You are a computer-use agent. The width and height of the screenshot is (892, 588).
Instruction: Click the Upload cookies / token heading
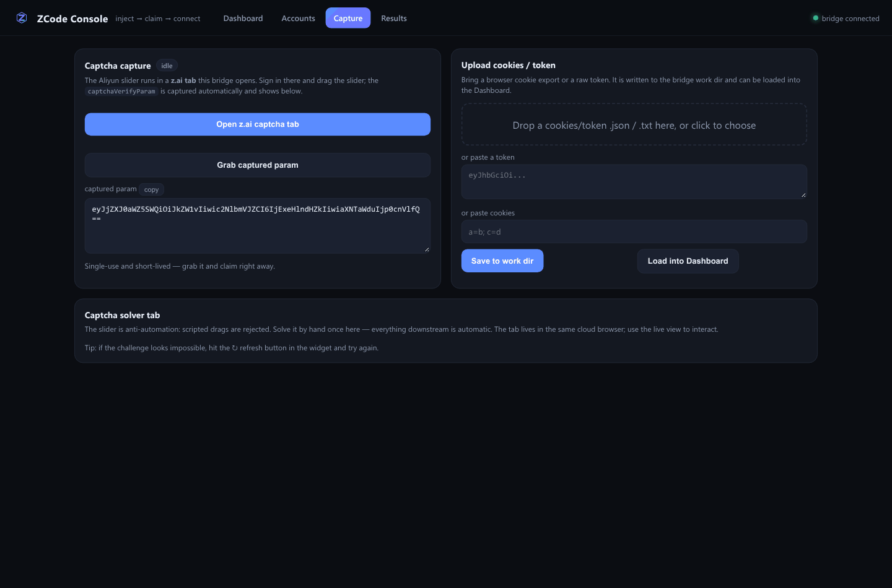(x=509, y=65)
